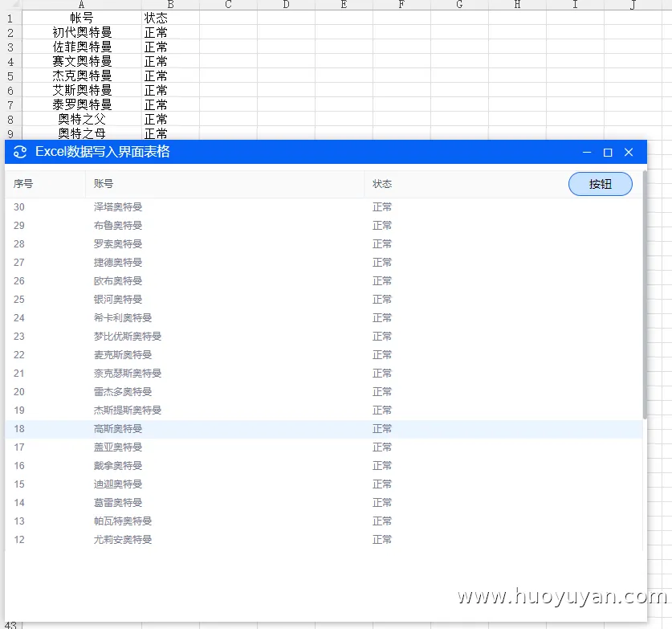Screen dimensions: 672x629
Task: Click spreadsheet cell 奥特之母
Action: pos(82,133)
